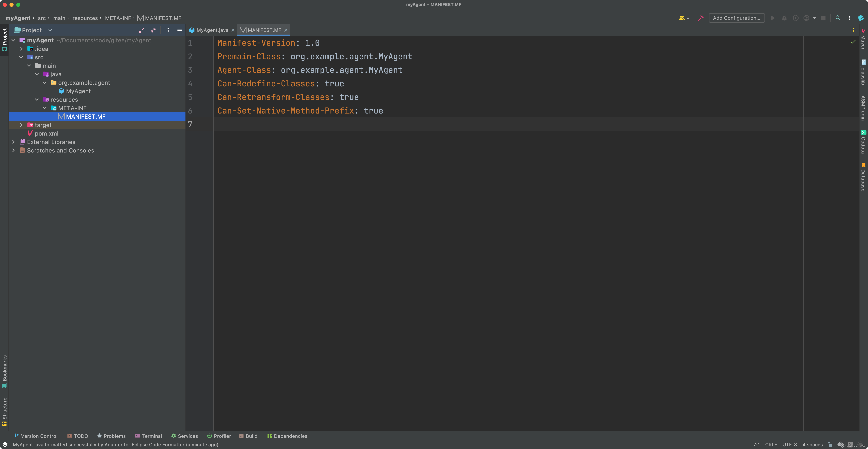The width and height of the screenshot is (868, 449).
Task: Open Search Everywhere magnifier icon
Action: 838,18
